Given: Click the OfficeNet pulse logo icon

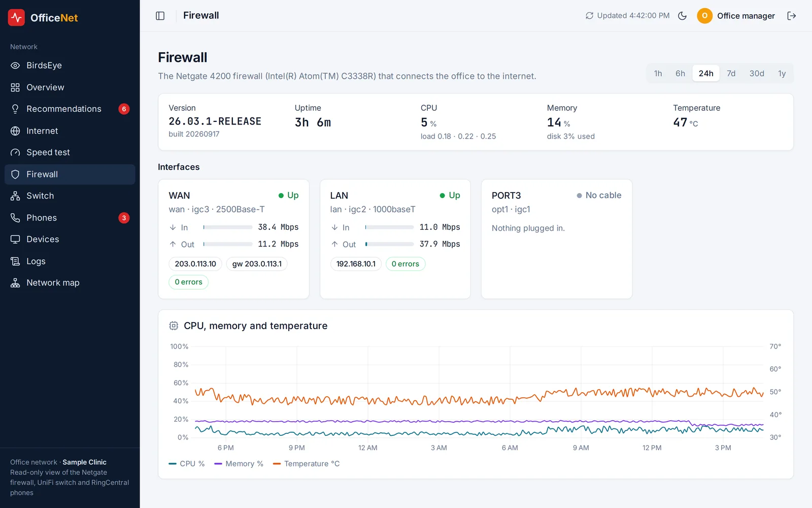Looking at the screenshot, I should click(x=16, y=17).
